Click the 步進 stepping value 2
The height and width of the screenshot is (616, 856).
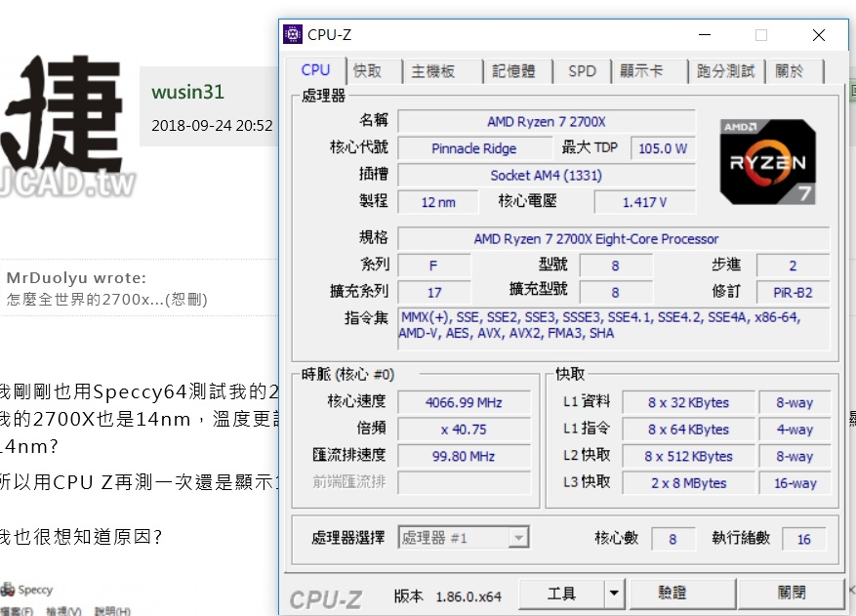[x=793, y=266]
